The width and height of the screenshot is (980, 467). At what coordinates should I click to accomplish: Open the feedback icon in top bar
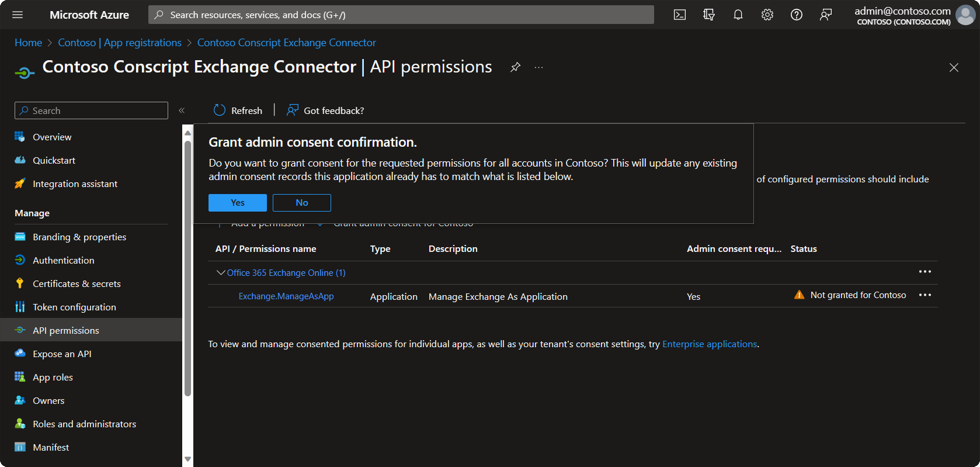pos(826,15)
